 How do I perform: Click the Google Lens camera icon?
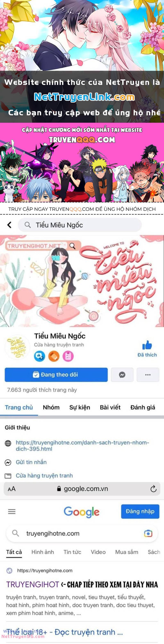pos(148,533)
